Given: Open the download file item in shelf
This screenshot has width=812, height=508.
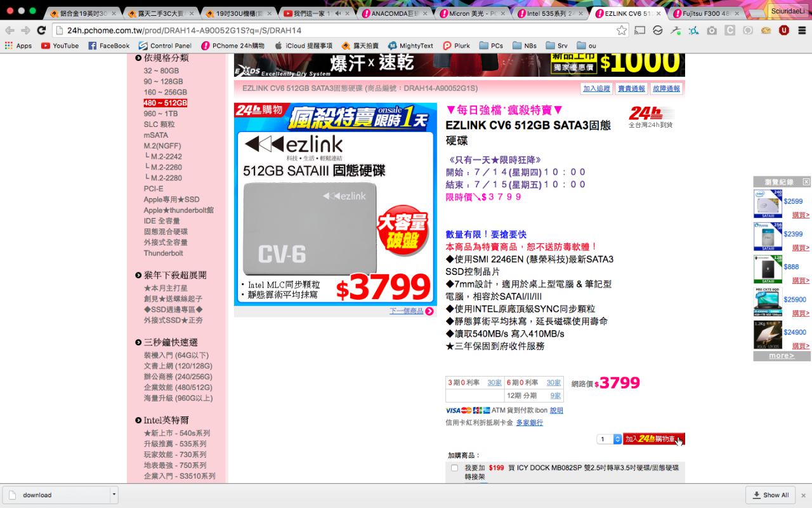Looking at the screenshot, I should point(56,495).
